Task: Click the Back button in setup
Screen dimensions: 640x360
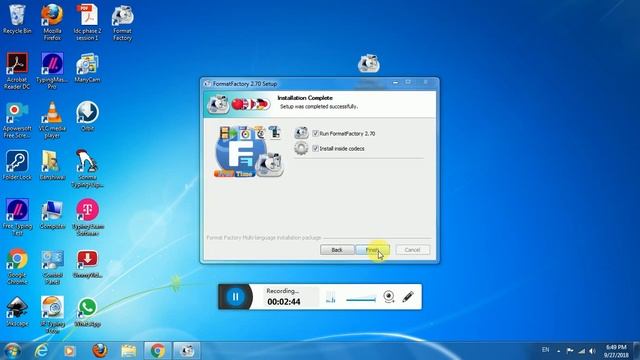Action: (x=337, y=250)
